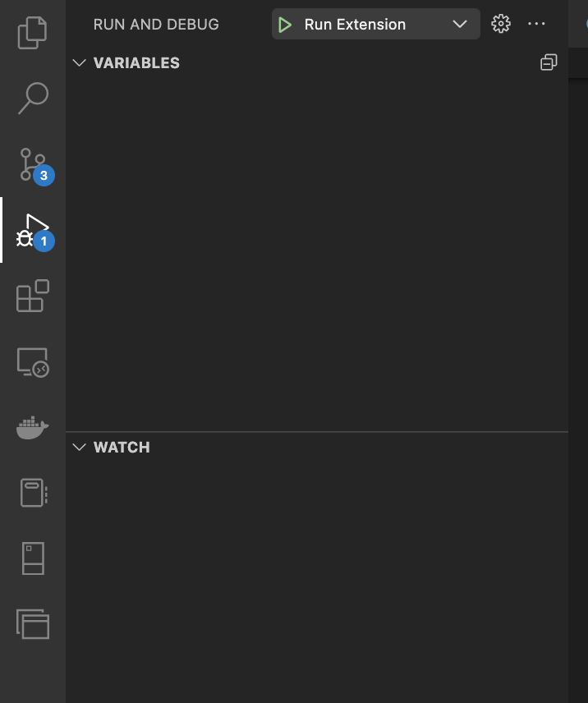Collapse the VARIABLES section
588x703 pixels.
click(78, 62)
